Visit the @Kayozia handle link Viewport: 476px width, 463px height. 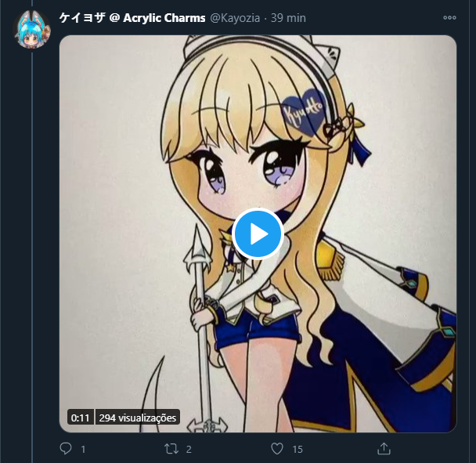coord(235,18)
